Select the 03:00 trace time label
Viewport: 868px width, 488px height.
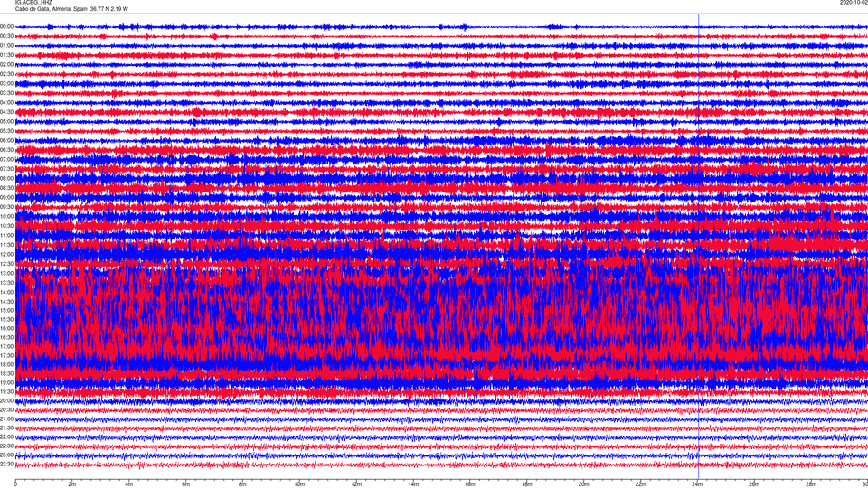pos(6,83)
